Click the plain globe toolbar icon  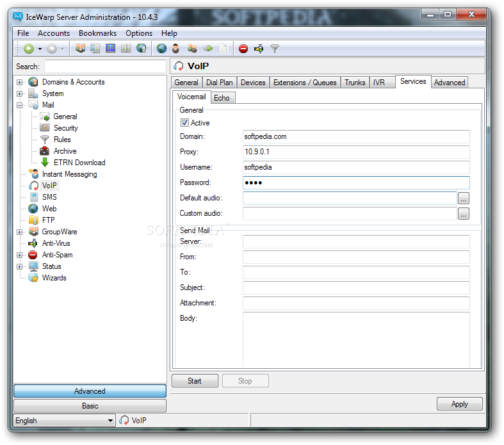click(161, 49)
